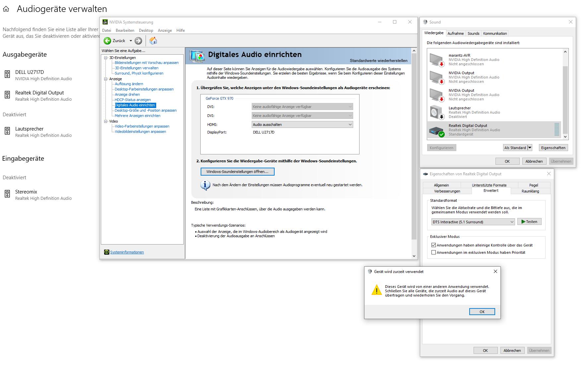588x382 pixels.
Task: Open the Systeminformationen link
Action: click(x=127, y=252)
